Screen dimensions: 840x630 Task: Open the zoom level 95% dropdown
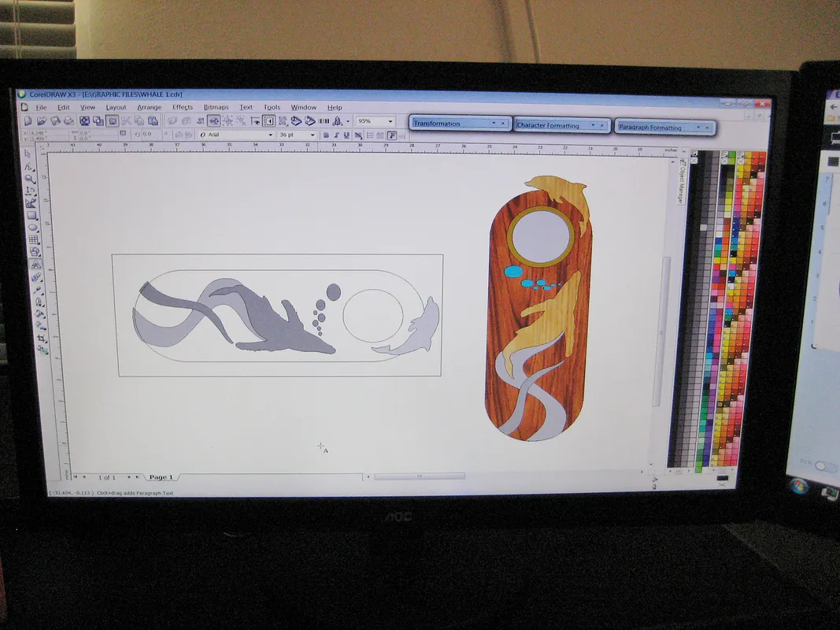click(390, 121)
